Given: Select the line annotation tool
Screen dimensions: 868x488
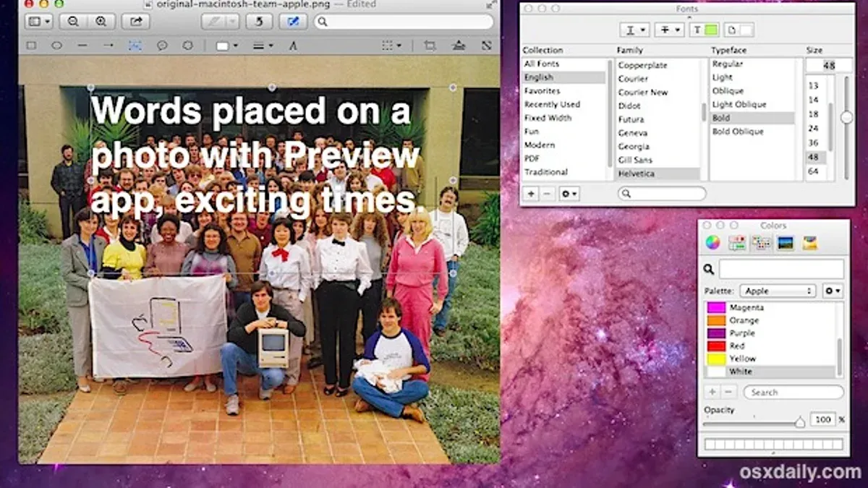Looking at the screenshot, I should click(82, 46).
